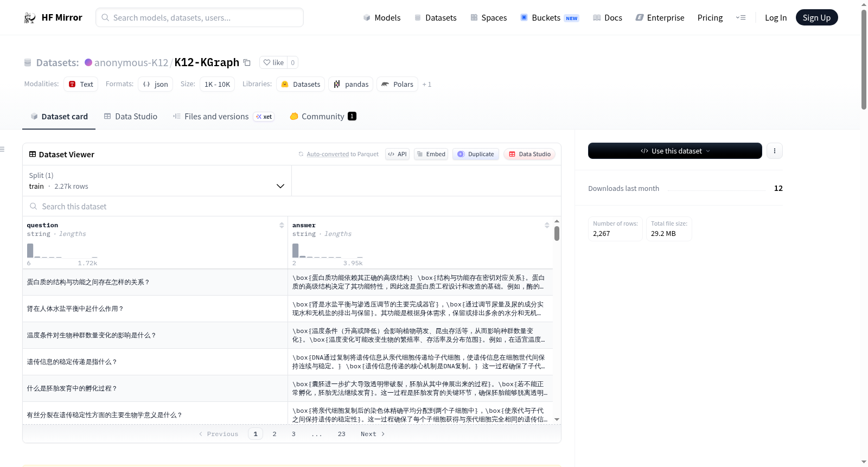Click the page vertical scrollbar
The width and height of the screenshot is (868, 467).
point(864,60)
